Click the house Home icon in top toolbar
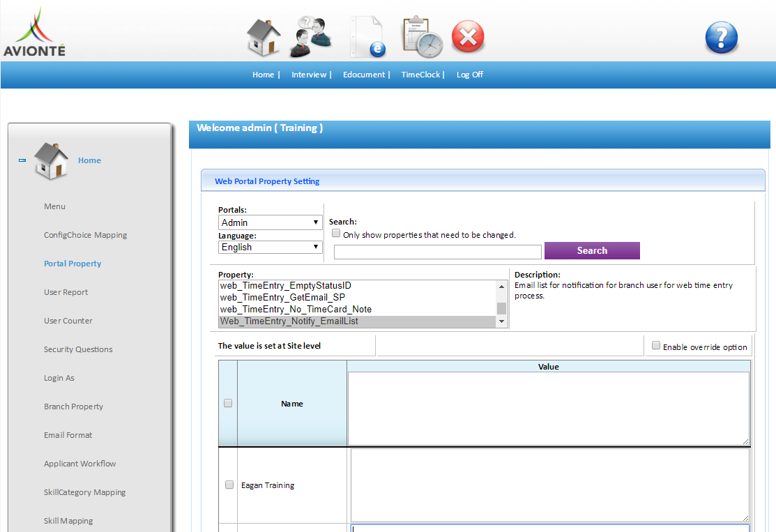 coord(264,37)
